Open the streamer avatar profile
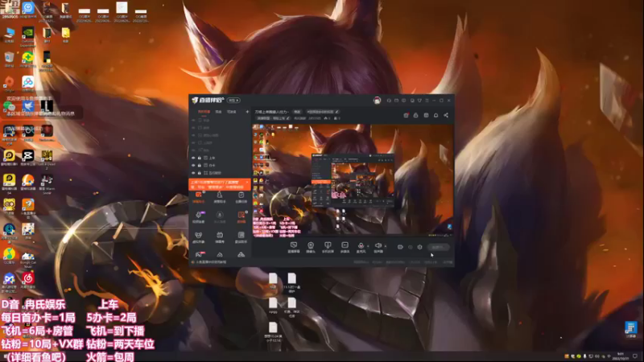Screen dimensions: 644x362 (x=377, y=100)
